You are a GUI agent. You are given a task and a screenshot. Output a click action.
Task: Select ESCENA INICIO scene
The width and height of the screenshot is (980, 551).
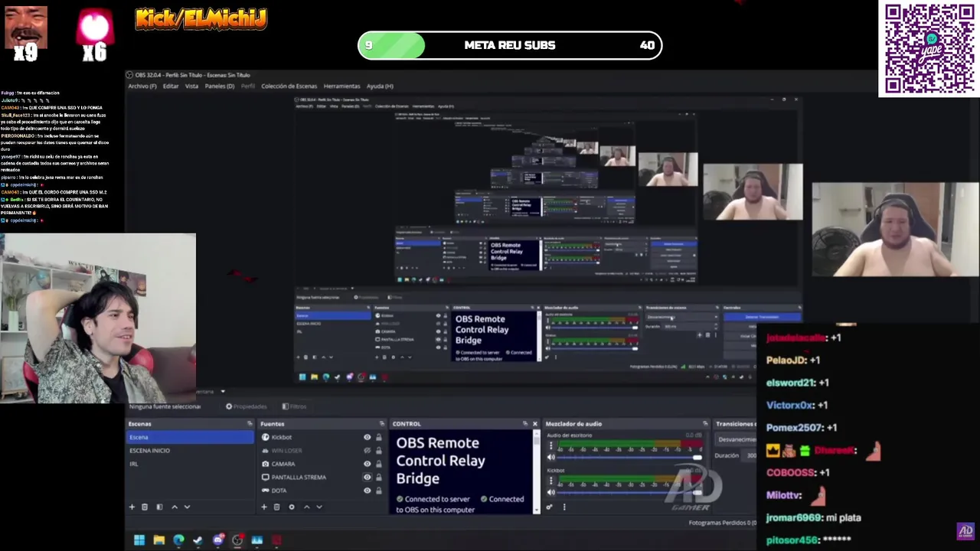190,451
